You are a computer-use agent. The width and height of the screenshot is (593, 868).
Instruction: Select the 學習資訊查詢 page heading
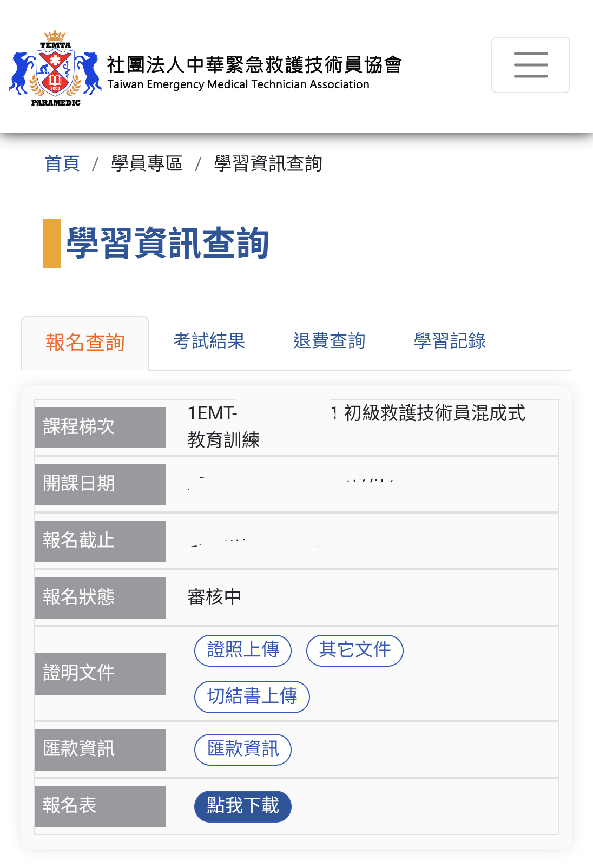coord(168,244)
